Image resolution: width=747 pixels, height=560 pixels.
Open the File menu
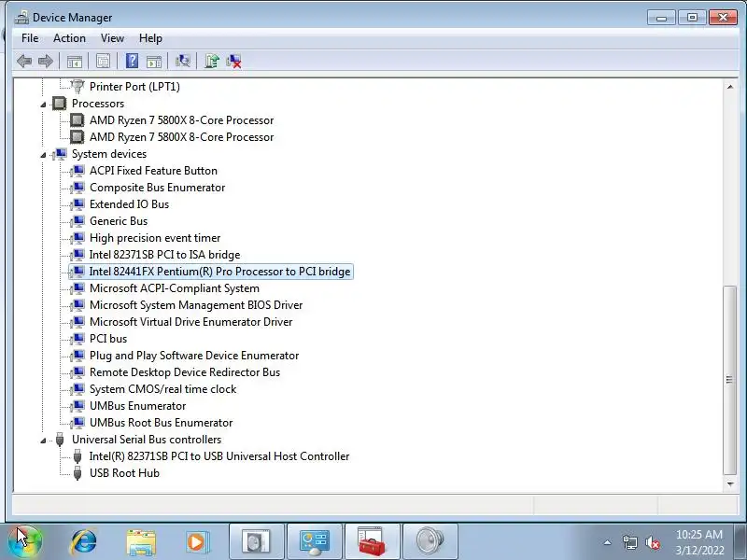(30, 38)
